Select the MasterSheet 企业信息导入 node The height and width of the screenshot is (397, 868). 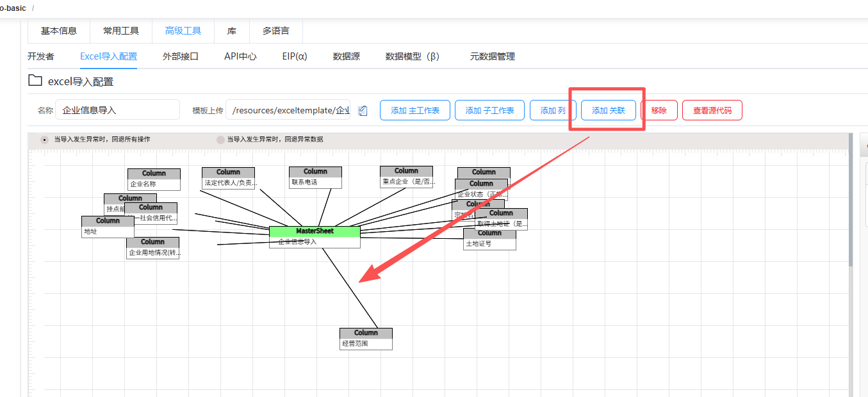pos(315,236)
